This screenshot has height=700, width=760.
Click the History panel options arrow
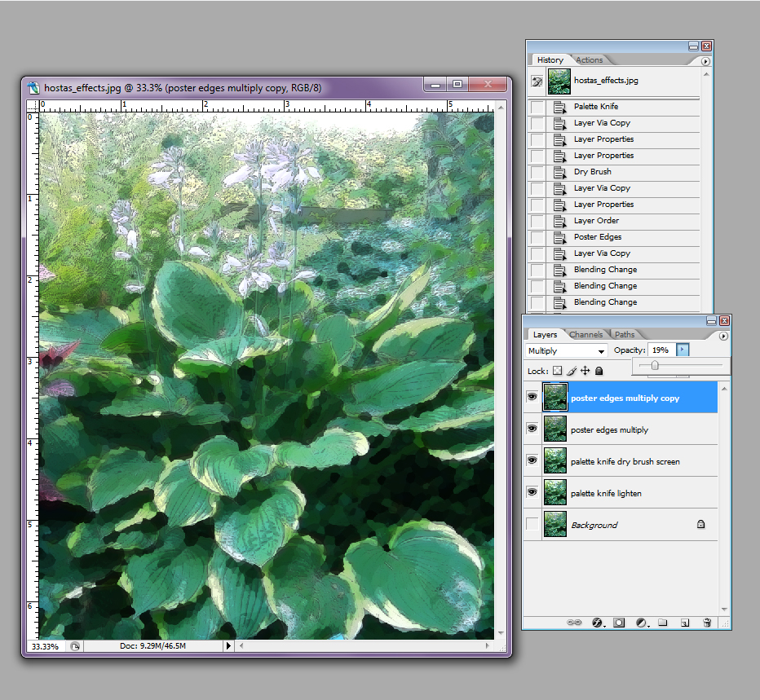click(706, 59)
